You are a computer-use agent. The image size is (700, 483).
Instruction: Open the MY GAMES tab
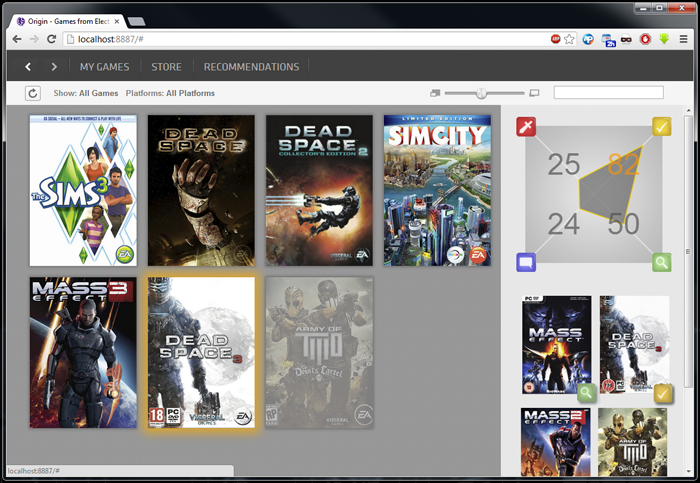point(104,67)
